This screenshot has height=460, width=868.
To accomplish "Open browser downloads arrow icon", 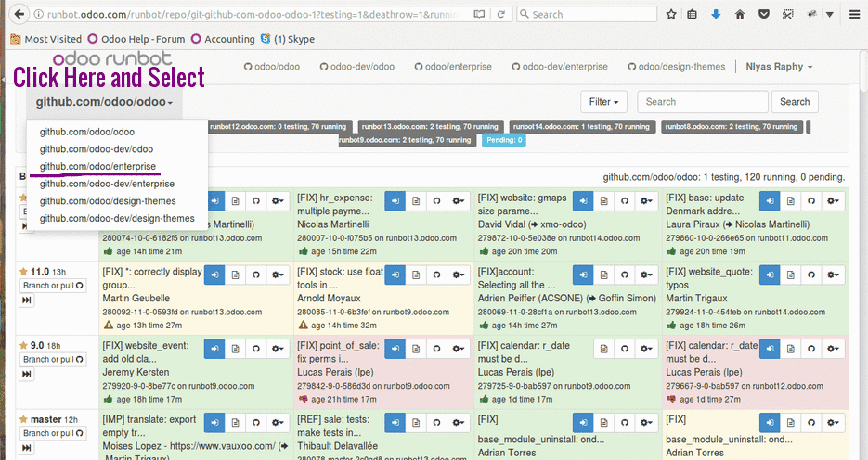I will (x=716, y=15).
